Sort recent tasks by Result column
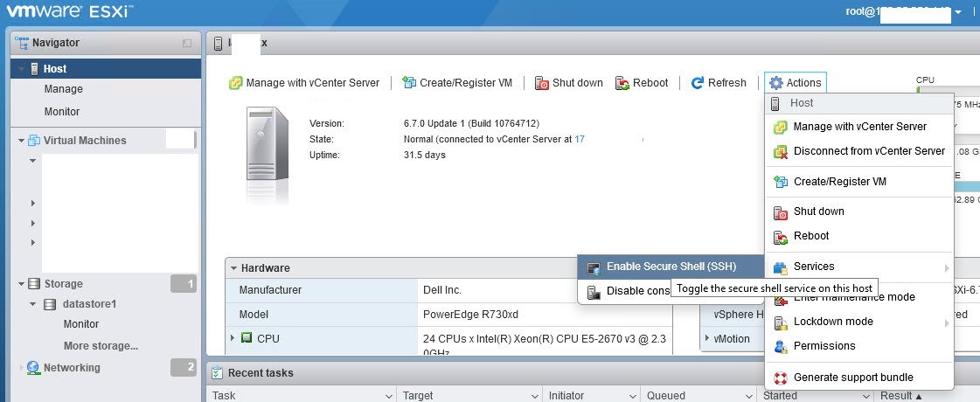980x402 pixels. coord(900,396)
